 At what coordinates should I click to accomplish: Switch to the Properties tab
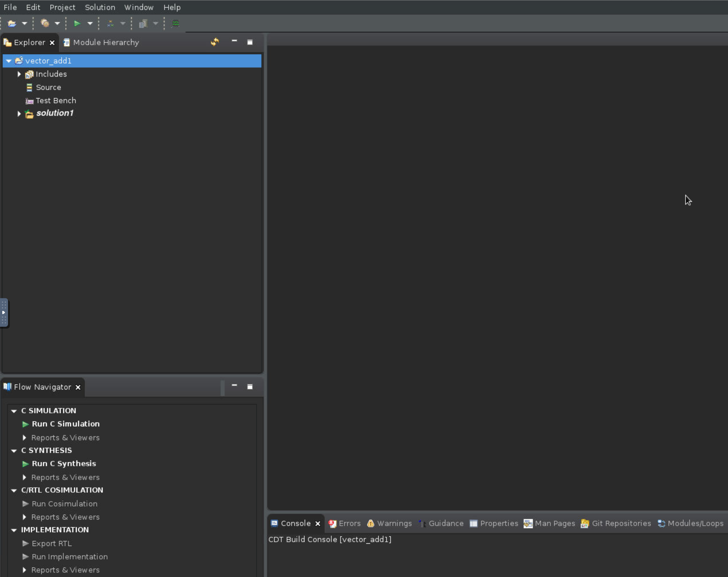pos(494,524)
